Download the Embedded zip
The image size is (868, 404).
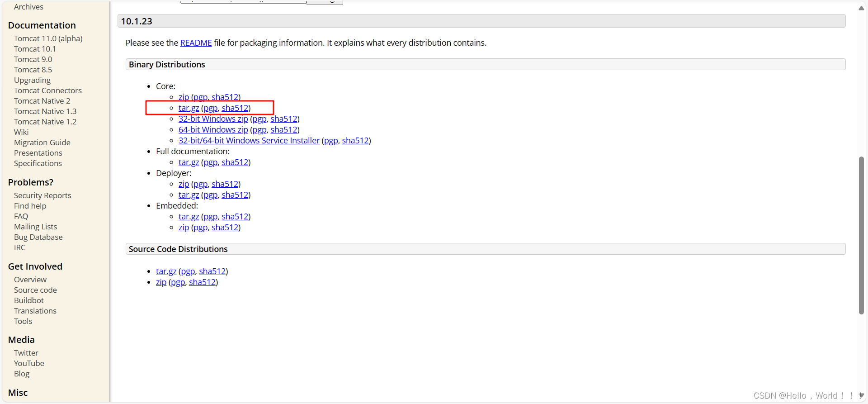(x=184, y=228)
